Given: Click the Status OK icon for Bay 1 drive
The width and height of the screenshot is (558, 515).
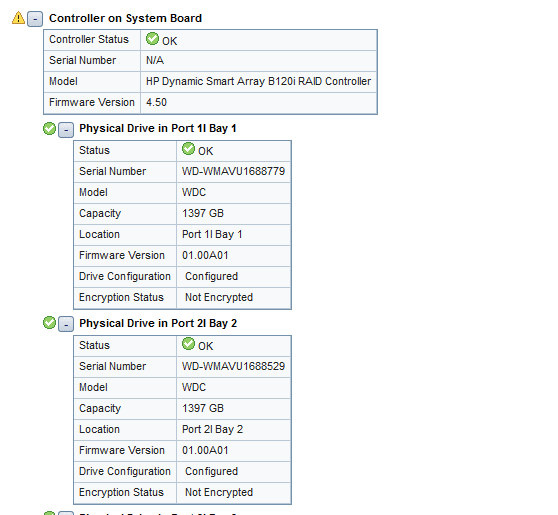Looking at the screenshot, I should [188, 148].
